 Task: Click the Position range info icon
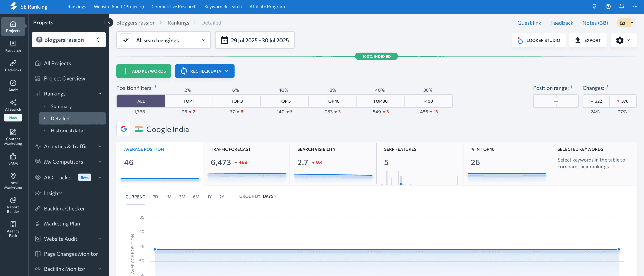tap(571, 87)
